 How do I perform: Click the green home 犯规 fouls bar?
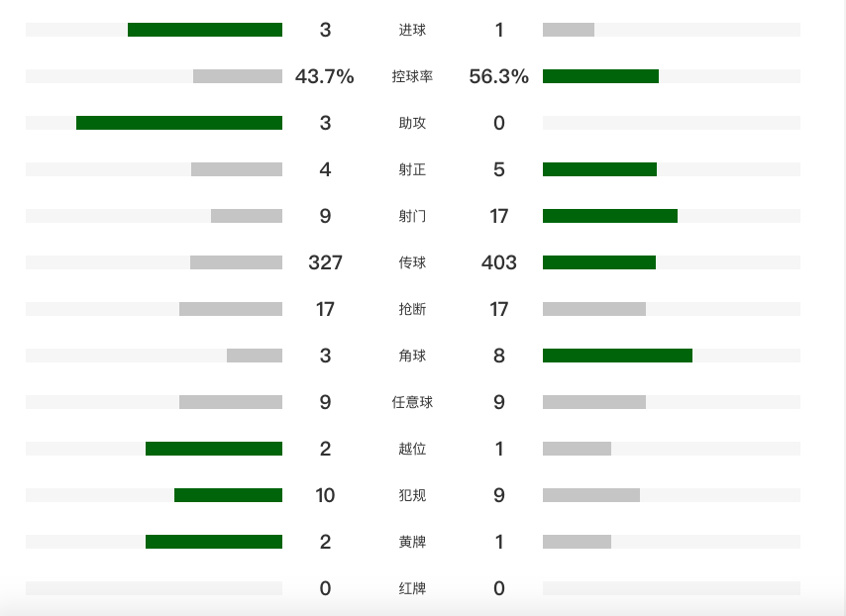click(x=228, y=495)
